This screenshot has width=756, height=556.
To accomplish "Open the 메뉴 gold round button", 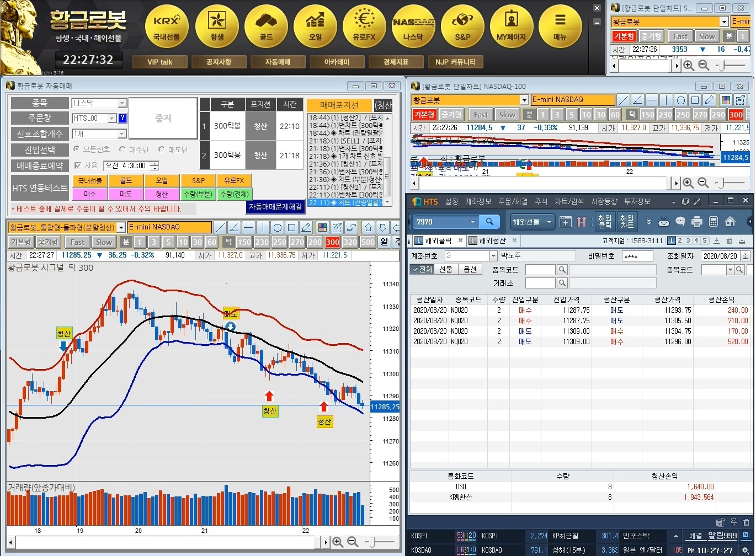I will point(560,26).
